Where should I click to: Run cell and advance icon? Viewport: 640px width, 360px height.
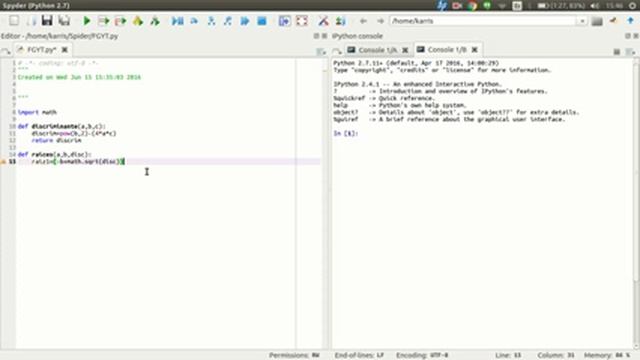(121, 20)
